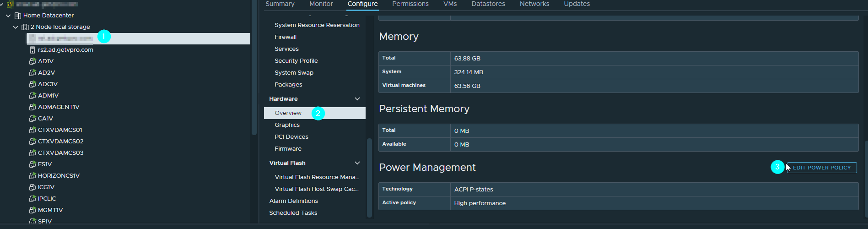Open PCI Devices under Hardware

click(291, 137)
